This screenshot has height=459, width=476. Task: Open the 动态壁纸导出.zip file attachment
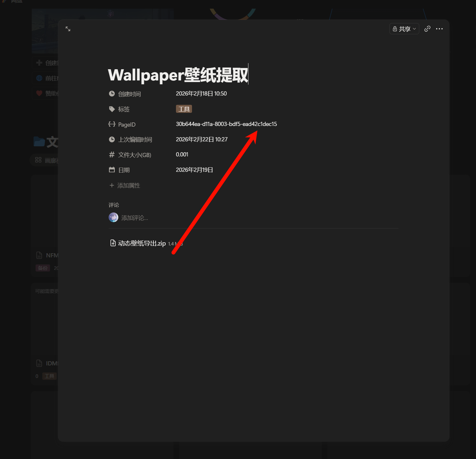[x=142, y=243]
